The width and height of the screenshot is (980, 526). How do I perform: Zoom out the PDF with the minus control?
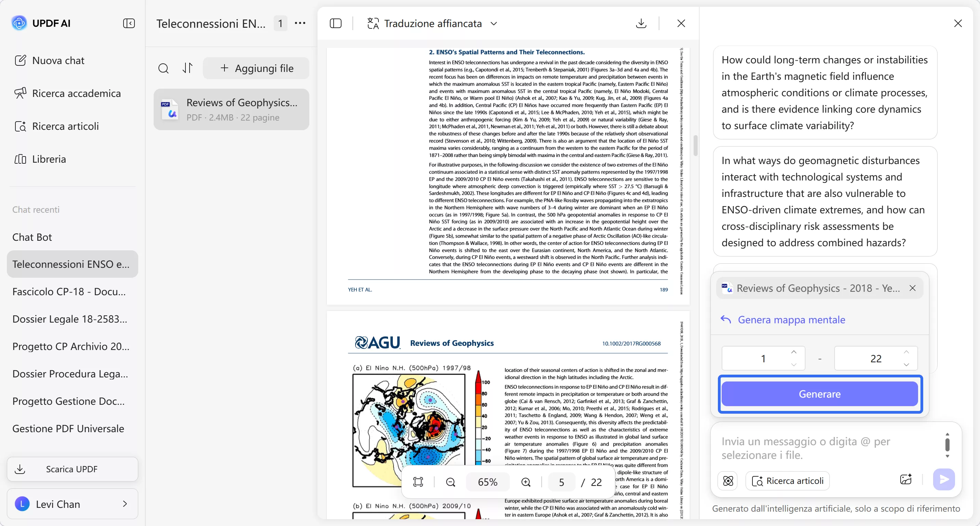pyautogui.click(x=450, y=481)
